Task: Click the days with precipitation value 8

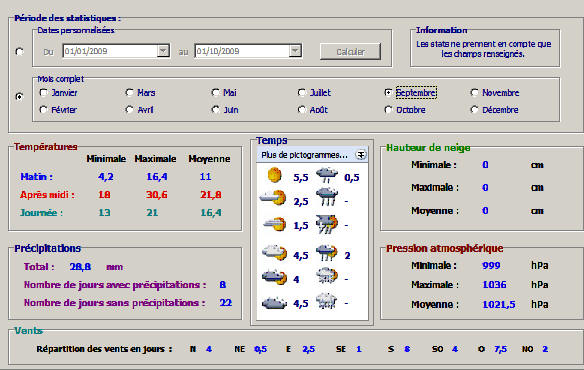Action: pos(223,285)
